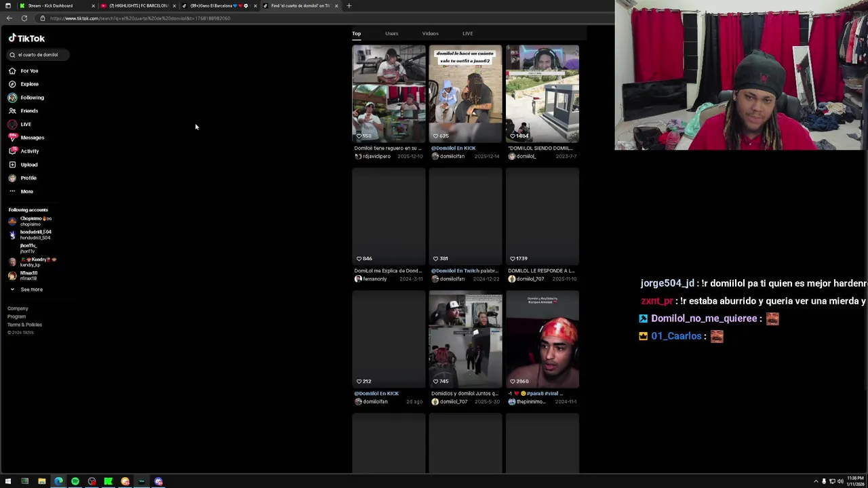Viewport: 868px width, 488px height.
Task: Click the More three-dots icon
Action: (x=12, y=191)
